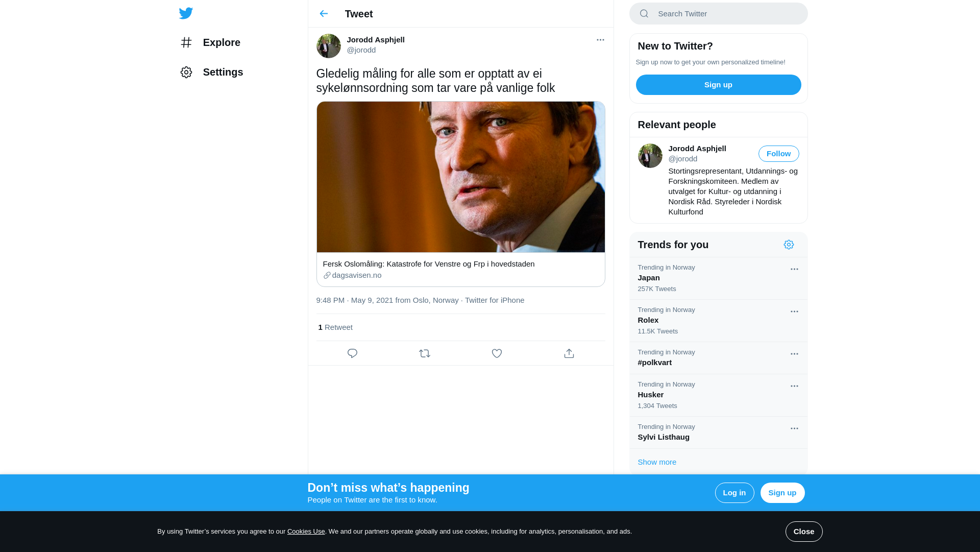Follow Jorodd Asphjell
The image size is (980, 552).
pyautogui.click(x=778, y=154)
